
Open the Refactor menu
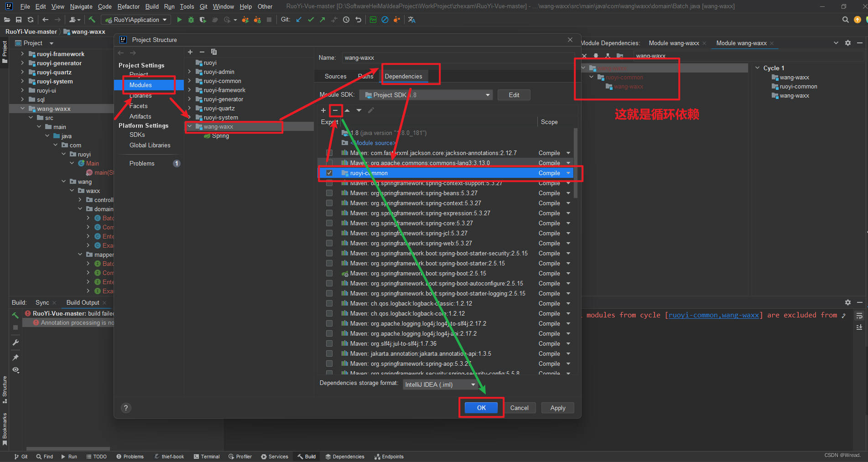(x=129, y=6)
